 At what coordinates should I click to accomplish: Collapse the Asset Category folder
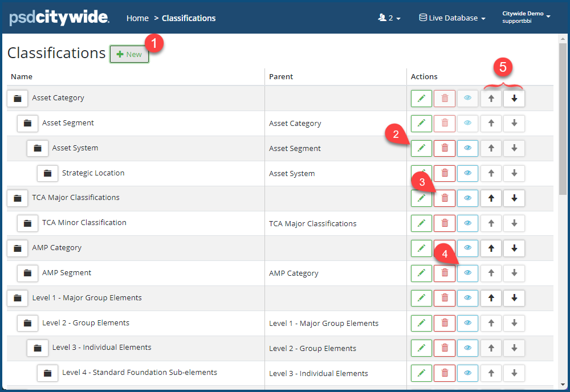click(18, 99)
